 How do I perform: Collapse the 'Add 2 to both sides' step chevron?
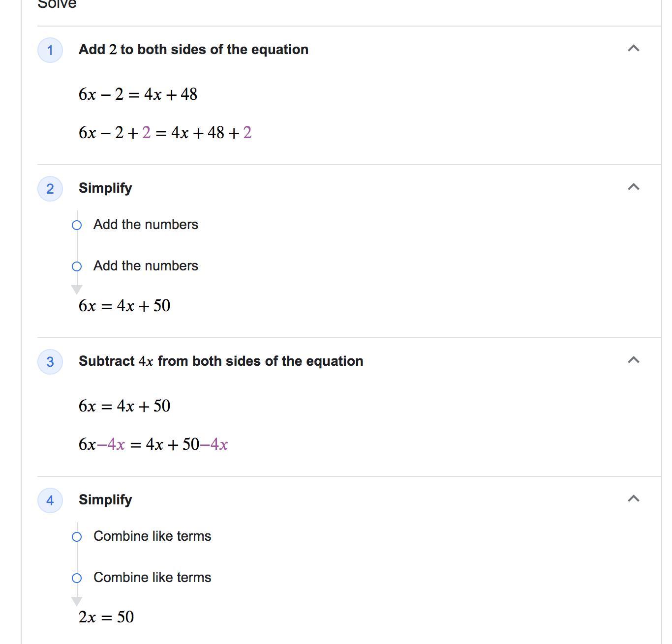pyautogui.click(x=634, y=48)
